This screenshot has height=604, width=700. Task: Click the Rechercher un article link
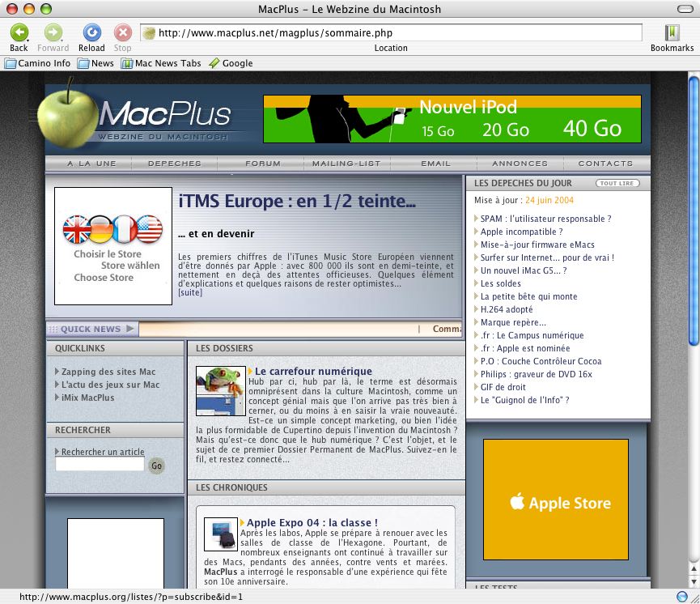pos(103,452)
